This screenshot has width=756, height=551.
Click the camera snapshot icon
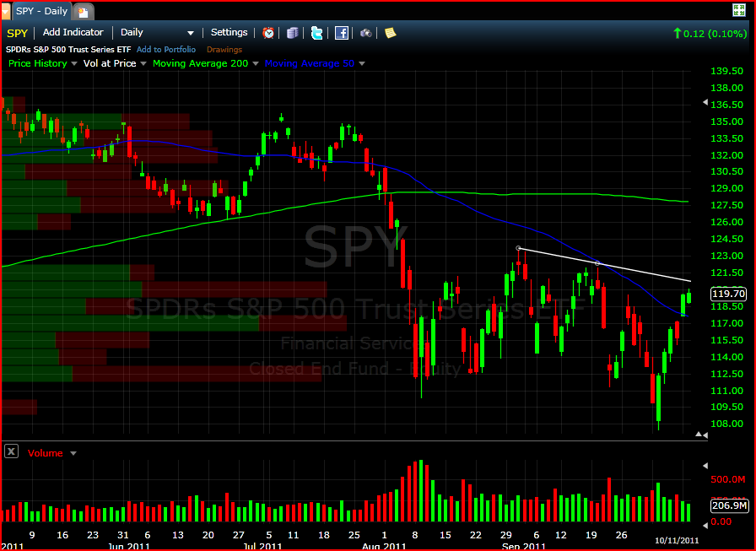[366, 33]
